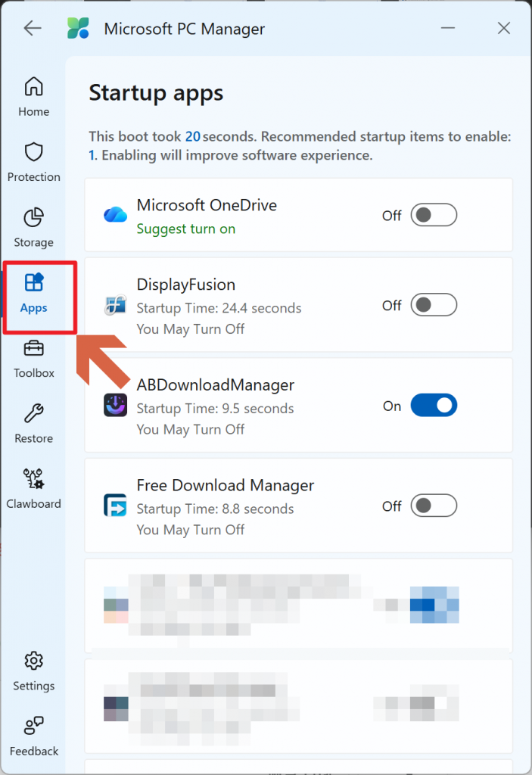532x775 pixels.
Task: Click the DisplayFusion app icon
Action: 115,304
